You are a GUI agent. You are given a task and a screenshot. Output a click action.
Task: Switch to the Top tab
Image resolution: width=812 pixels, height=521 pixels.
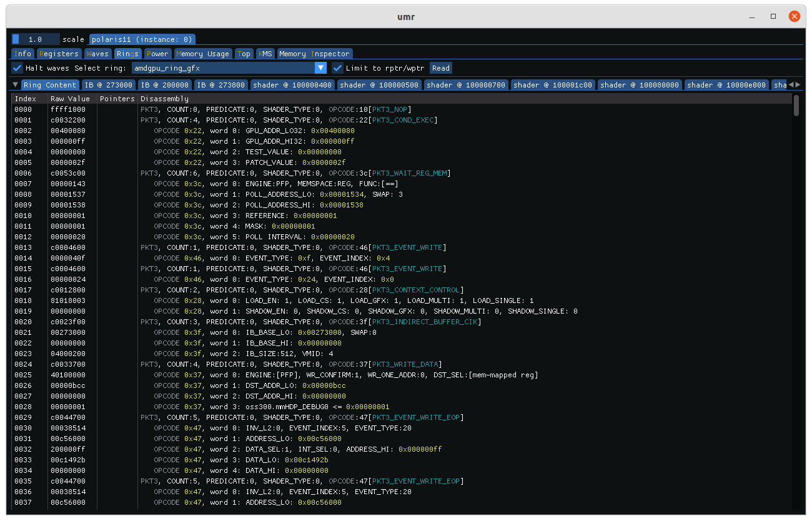coord(244,54)
